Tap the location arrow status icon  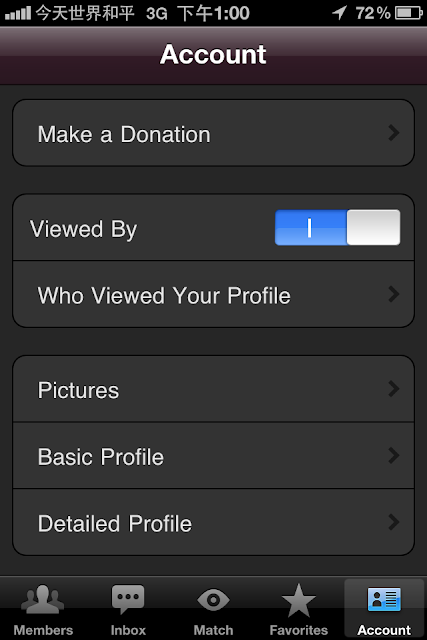[x=339, y=13]
